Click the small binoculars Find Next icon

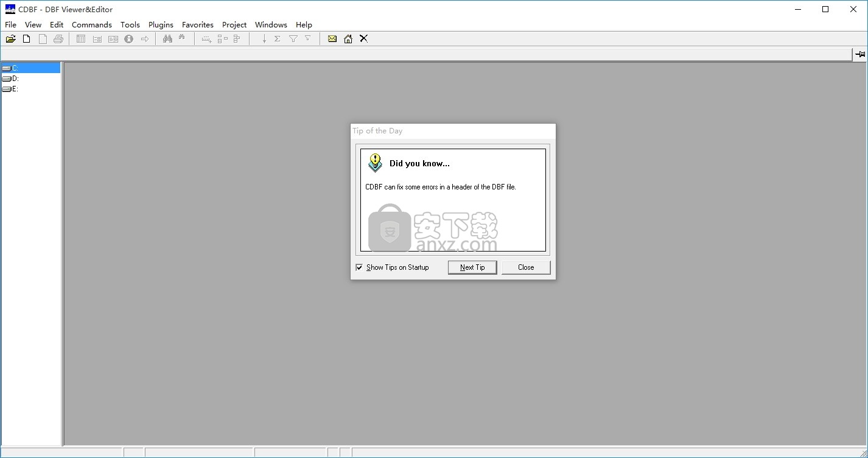point(181,38)
